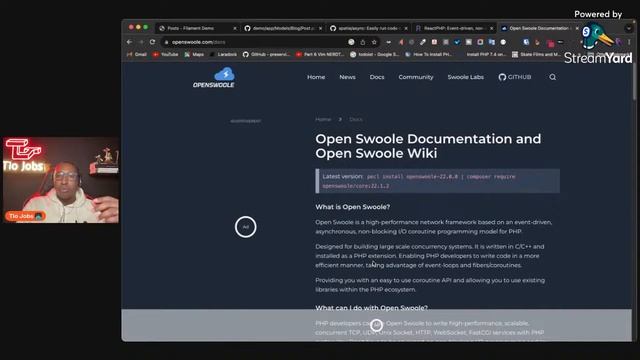
Task: Click the forward navigation arrow
Action: (141, 42)
